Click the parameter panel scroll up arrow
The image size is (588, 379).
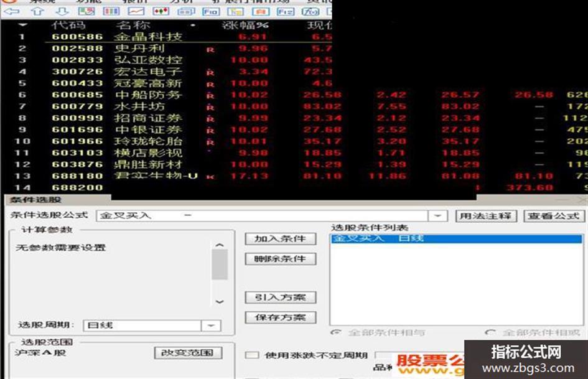220,245
